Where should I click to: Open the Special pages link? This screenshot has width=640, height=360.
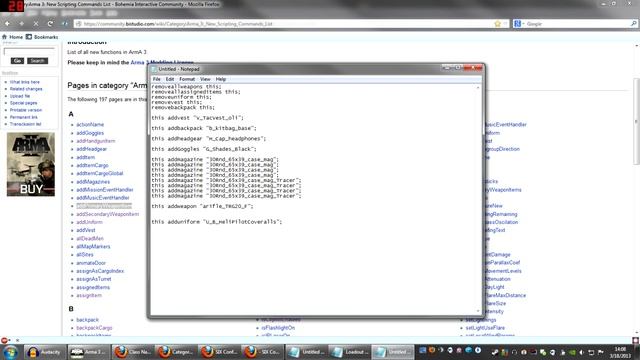point(23,103)
